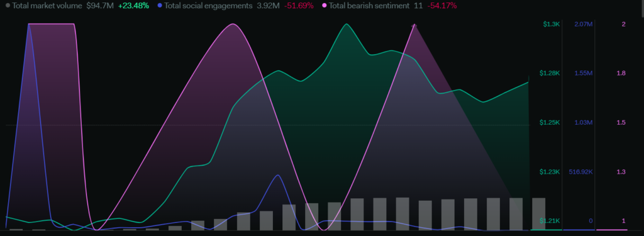This screenshot has width=644, height=236.
Task: Select the highest peak of the green line
Action: [347, 24]
